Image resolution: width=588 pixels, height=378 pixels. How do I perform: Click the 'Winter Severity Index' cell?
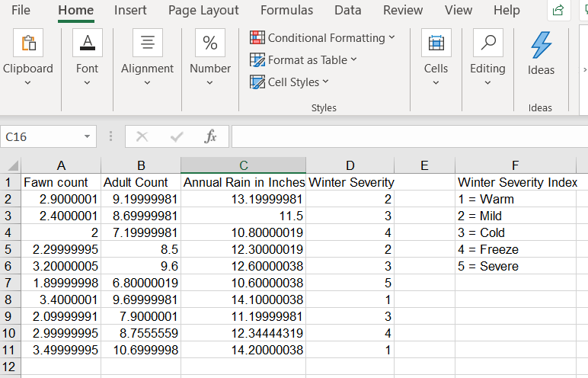point(516,182)
